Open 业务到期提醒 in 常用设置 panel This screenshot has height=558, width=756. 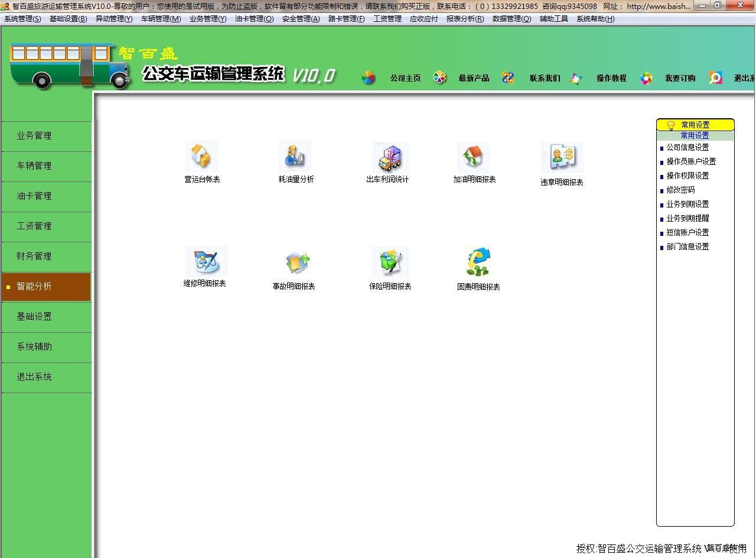(687, 219)
